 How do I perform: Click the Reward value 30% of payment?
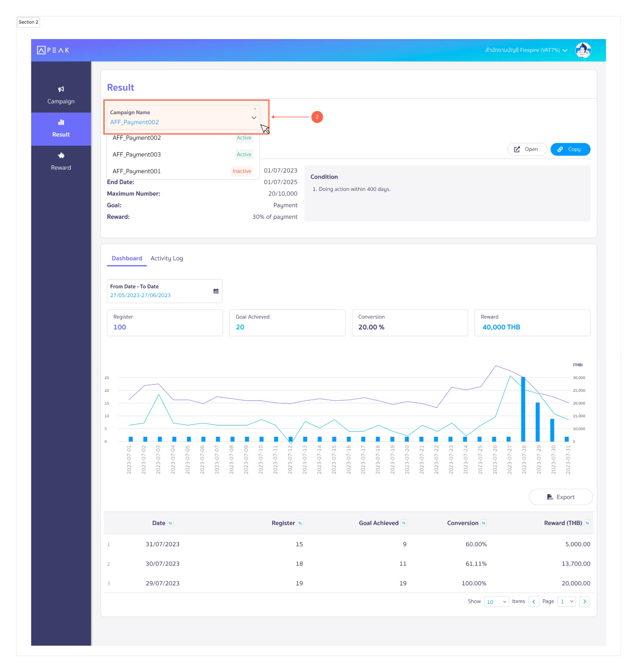[x=275, y=217]
